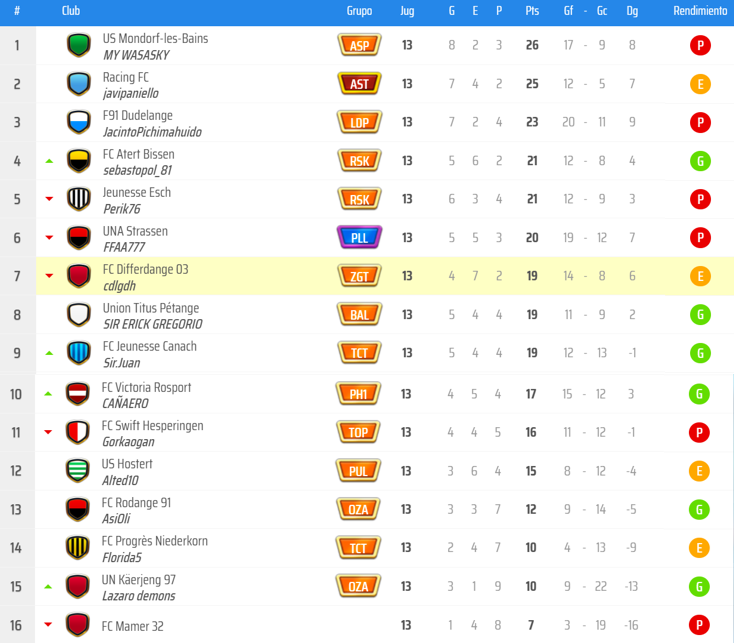The height and width of the screenshot is (643, 734).
Task: Click US Hostert green hooped crest
Action: click(78, 471)
